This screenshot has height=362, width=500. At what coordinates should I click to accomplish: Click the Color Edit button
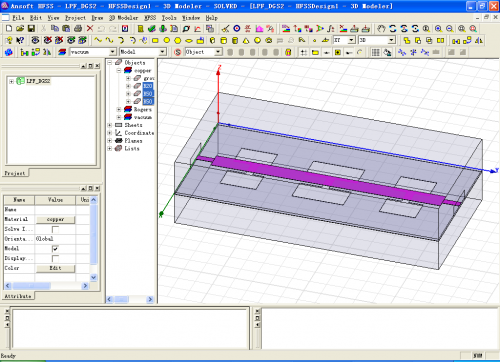pyautogui.click(x=55, y=268)
